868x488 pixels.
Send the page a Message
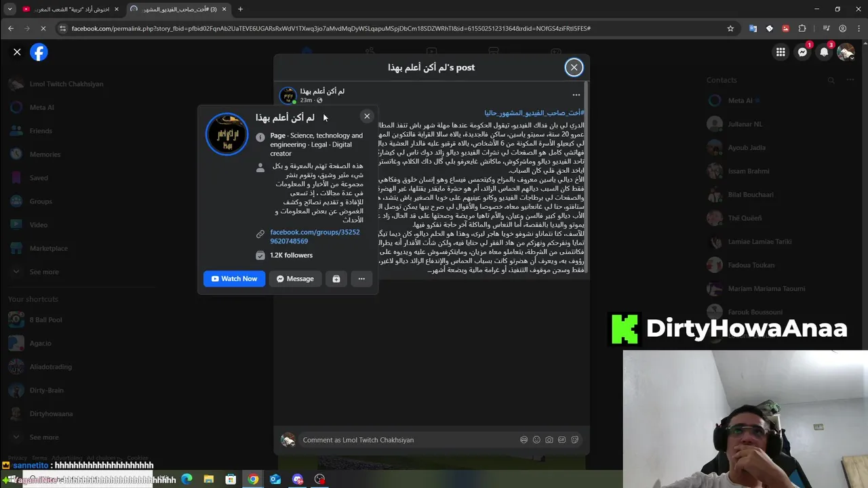295,279
